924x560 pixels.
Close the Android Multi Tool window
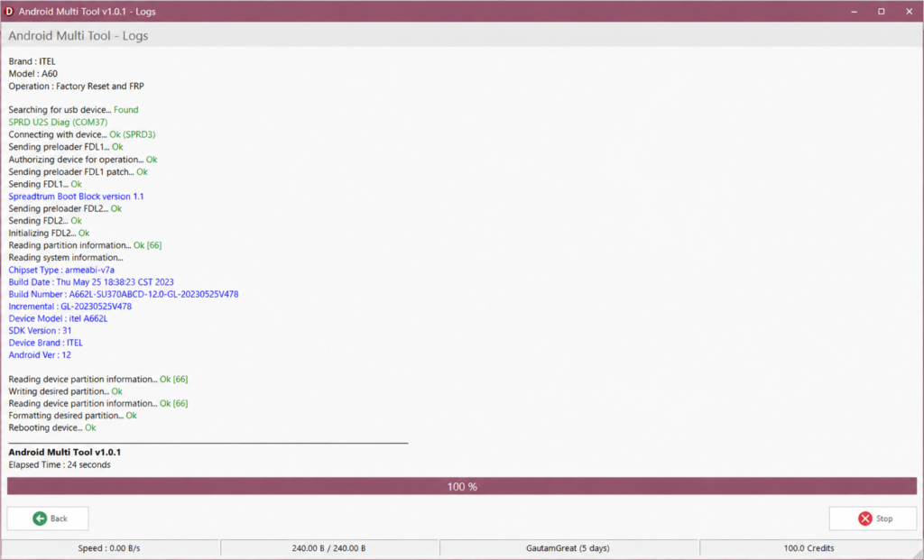[x=910, y=11]
